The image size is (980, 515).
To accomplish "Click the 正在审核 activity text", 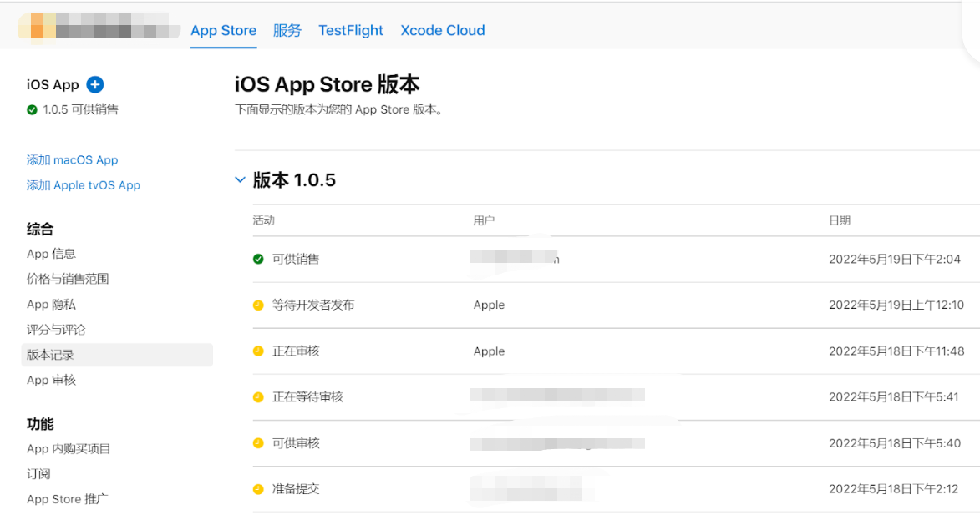I will [x=296, y=351].
